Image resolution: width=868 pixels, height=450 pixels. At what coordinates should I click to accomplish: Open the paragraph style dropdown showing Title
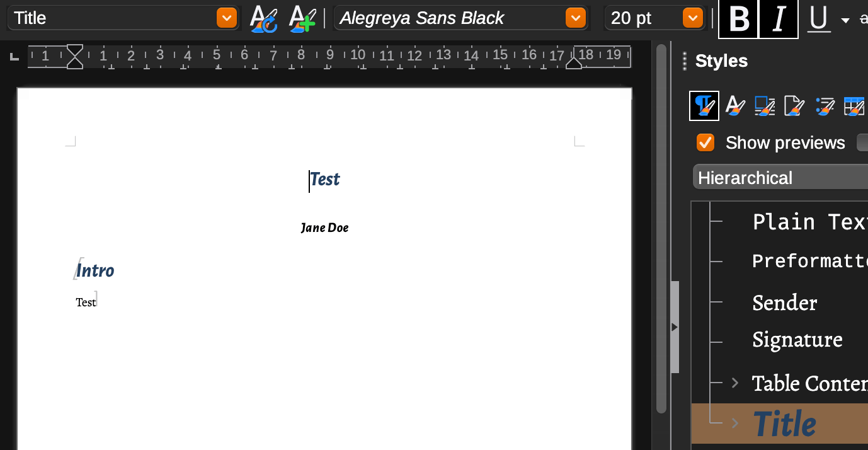point(226,18)
